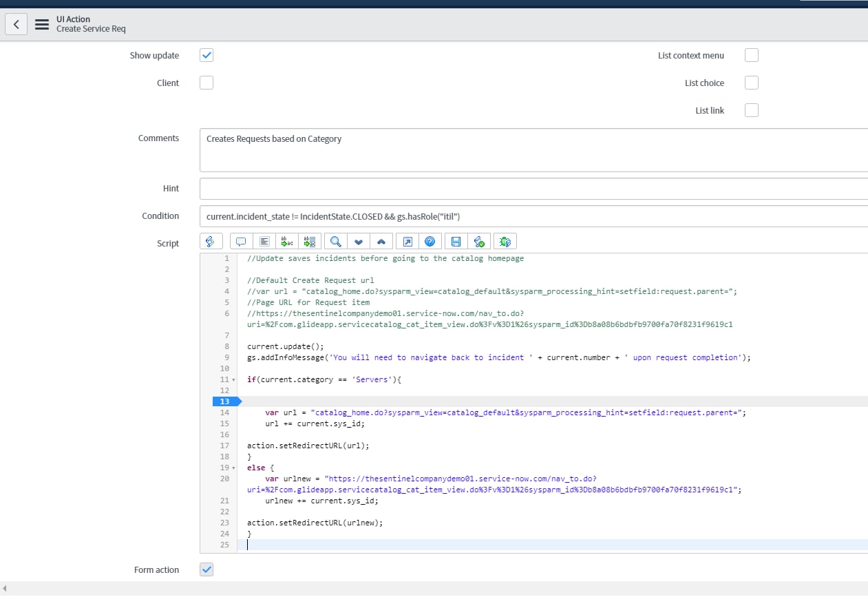Click the Replace (ab→ac) icon
This screenshot has height=597, width=868.
click(x=286, y=241)
